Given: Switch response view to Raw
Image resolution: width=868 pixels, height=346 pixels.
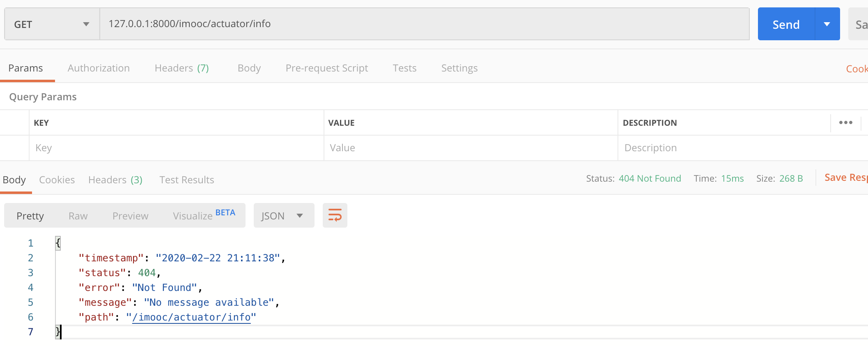Looking at the screenshot, I should (x=78, y=216).
